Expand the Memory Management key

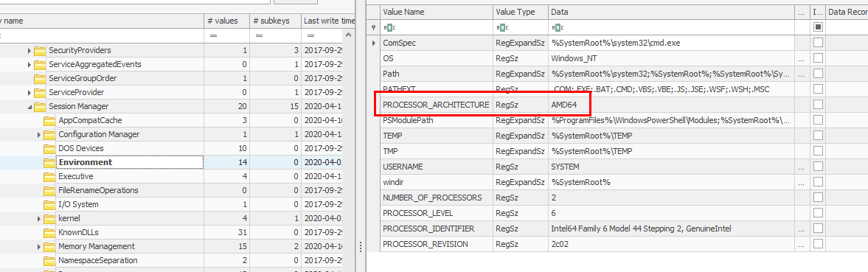point(39,246)
